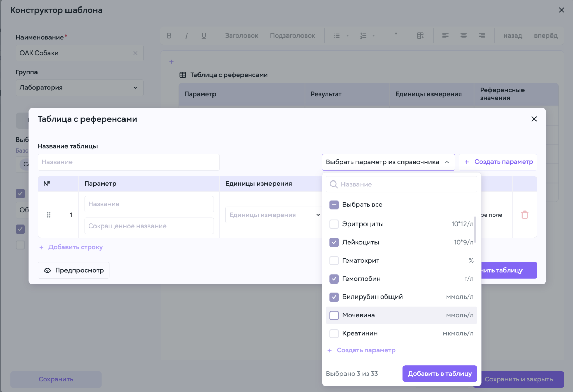Focus row 1 parameter Название field
This screenshot has height=392, width=573.
149,204
